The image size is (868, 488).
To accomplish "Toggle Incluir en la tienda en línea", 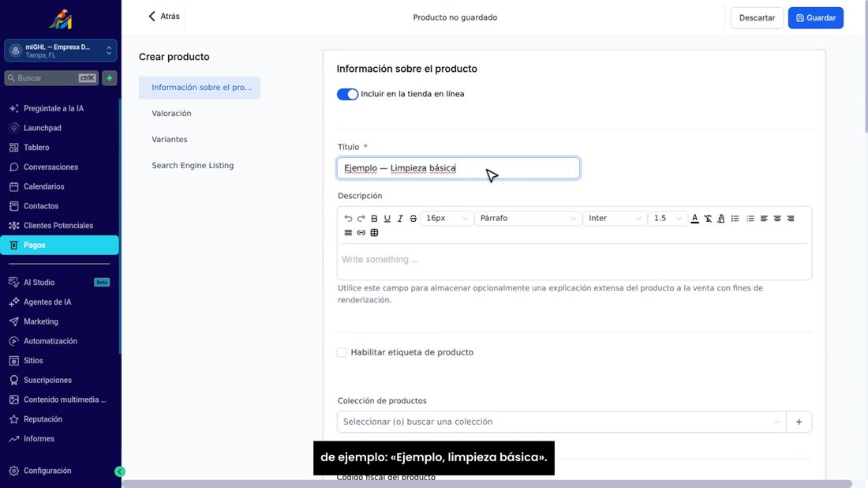I will tap(347, 94).
